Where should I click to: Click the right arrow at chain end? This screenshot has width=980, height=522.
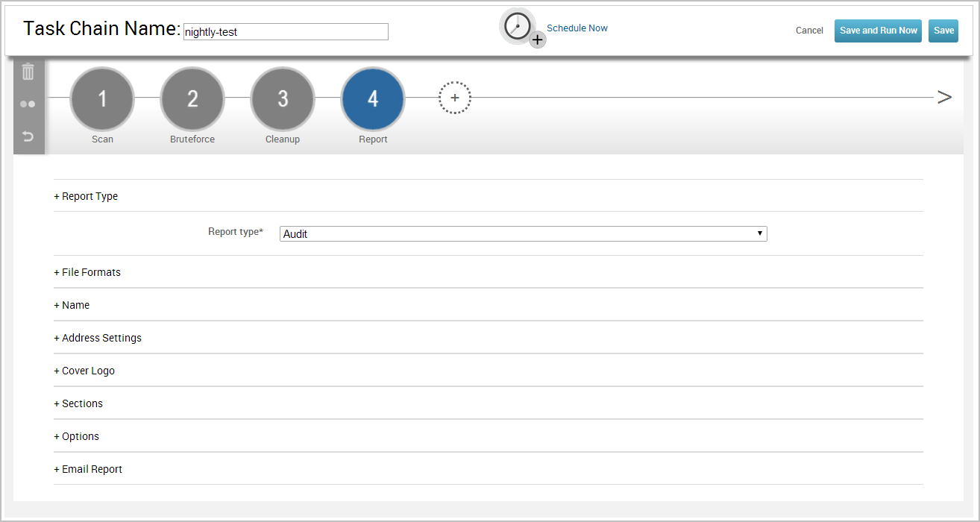[x=944, y=97]
